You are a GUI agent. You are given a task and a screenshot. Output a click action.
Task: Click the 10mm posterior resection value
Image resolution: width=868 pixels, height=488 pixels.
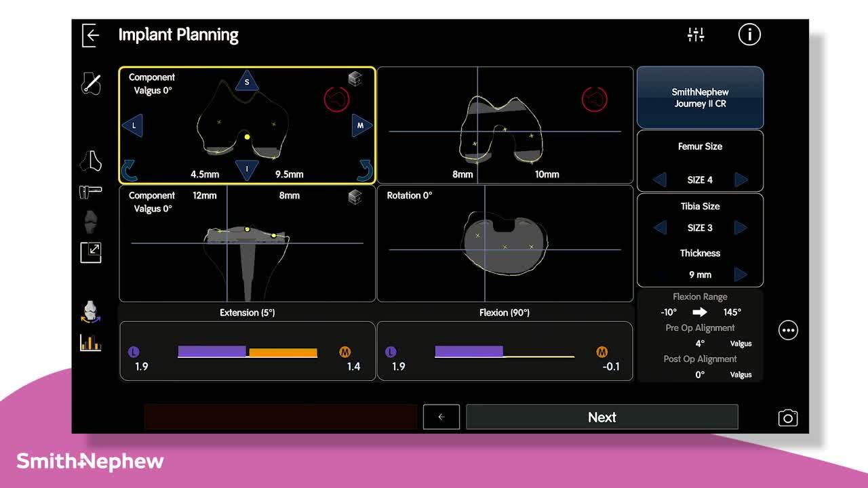547,174
